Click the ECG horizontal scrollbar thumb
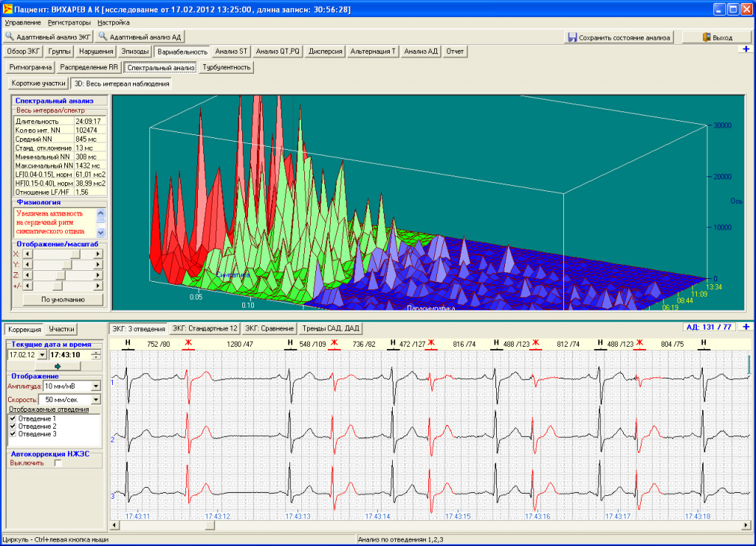The width and height of the screenshot is (756, 546). pos(210,525)
